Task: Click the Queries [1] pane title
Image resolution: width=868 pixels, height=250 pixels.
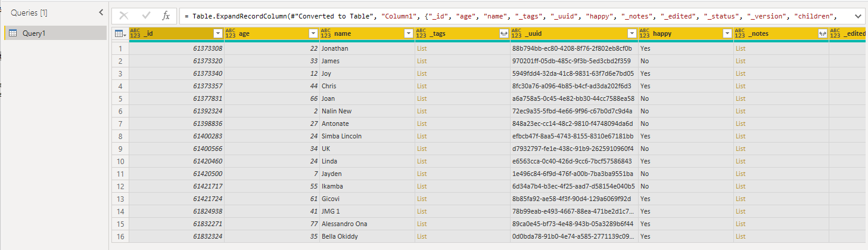Action: point(29,13)
